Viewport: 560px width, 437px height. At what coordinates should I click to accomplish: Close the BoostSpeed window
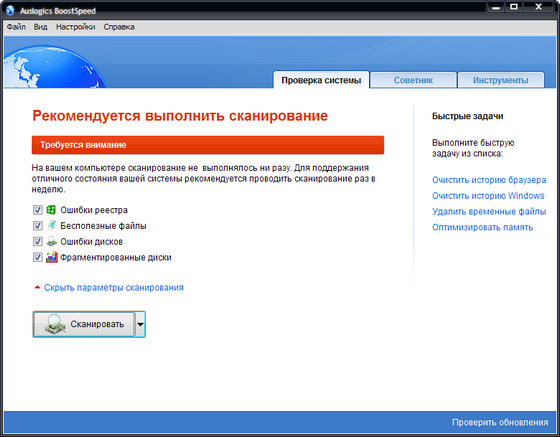[x=539, y=7]
